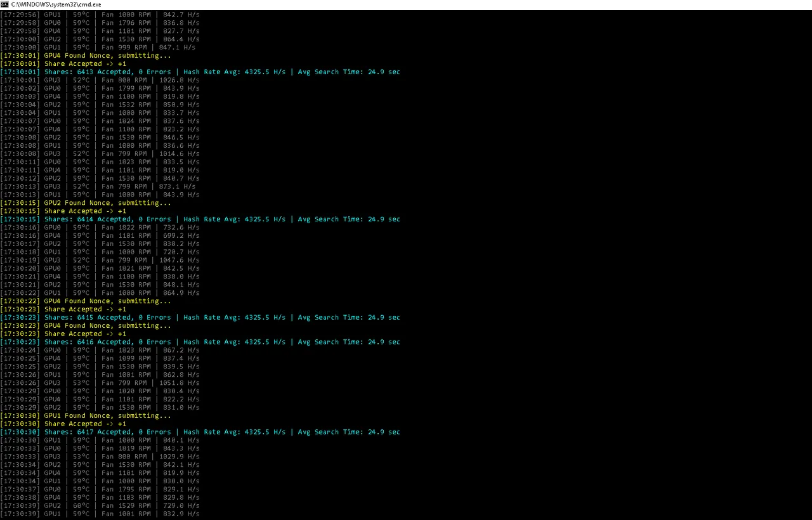The height and width of the screenshot is (520, 812).
Task: Click the Shares: 6413 Accepted summary line
Action: coord(200,72)
